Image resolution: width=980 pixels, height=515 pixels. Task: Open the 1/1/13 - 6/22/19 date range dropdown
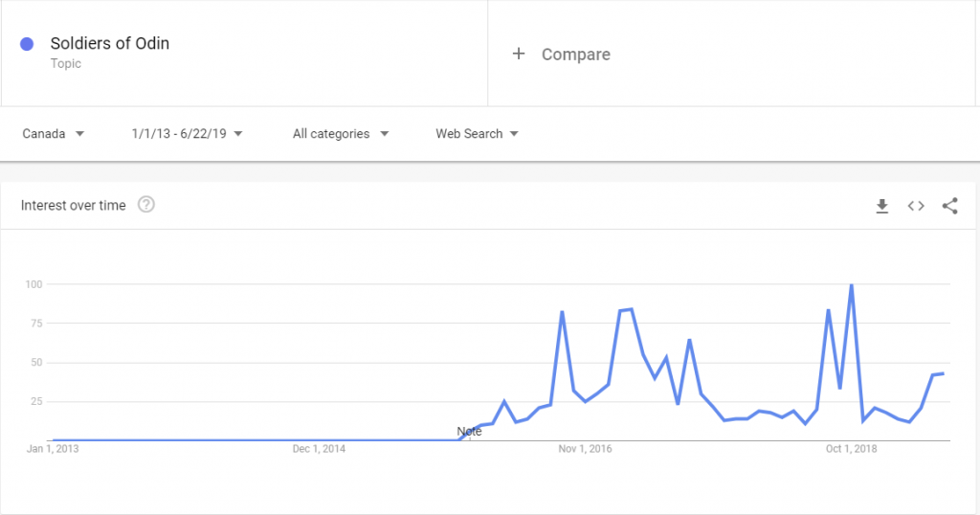[x=187, y=134]
